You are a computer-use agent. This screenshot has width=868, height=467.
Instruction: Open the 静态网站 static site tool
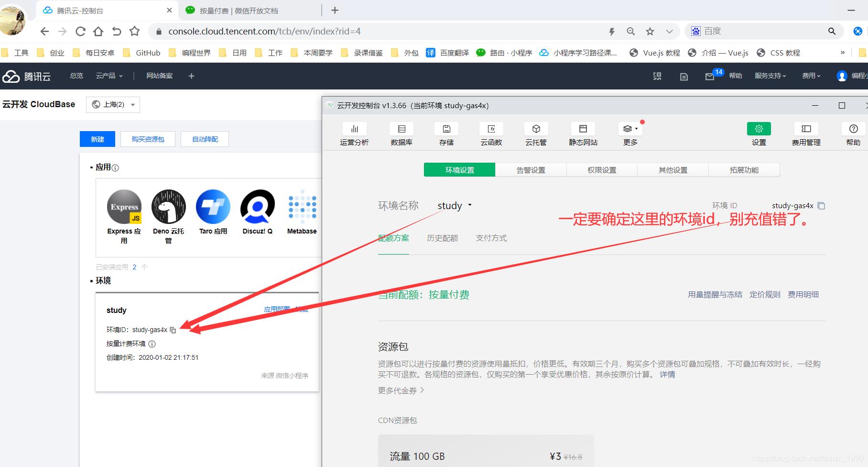click(x=583, y=134)
